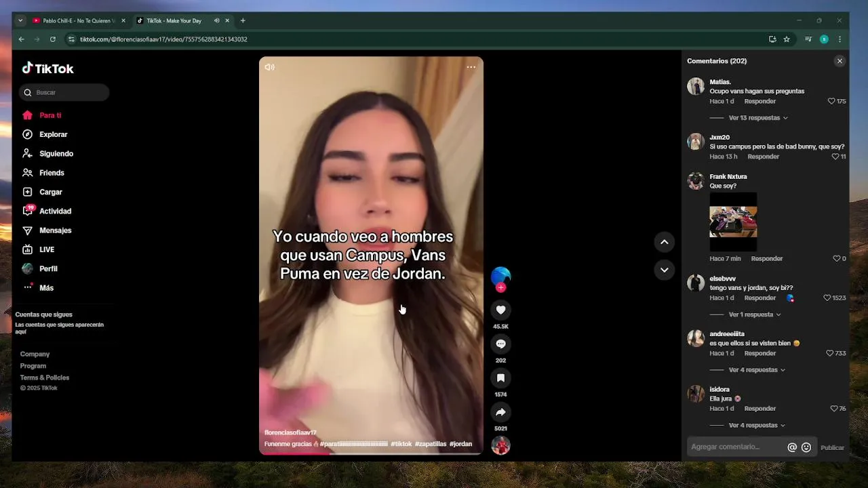Bookmark page with star icon
Screen dimensions: 868x488
pyautogui.click(x=787, y=39)
